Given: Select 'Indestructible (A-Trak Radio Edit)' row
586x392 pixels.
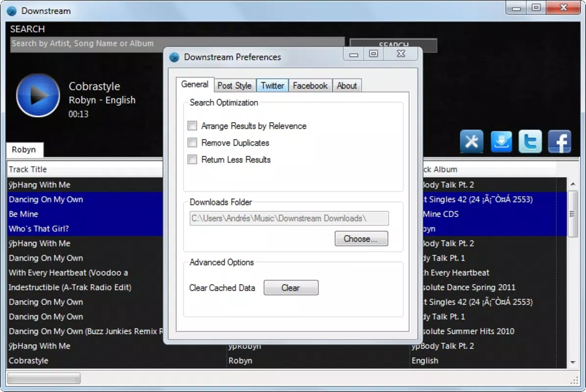Looking at the screenshot, I should pyautogui.click(x=85, y=287).
